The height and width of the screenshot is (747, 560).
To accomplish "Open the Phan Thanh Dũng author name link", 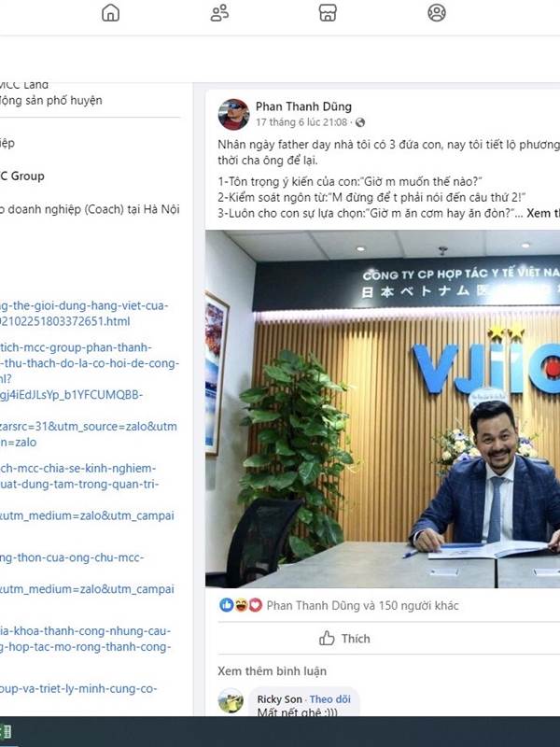I will coord(303,106).
